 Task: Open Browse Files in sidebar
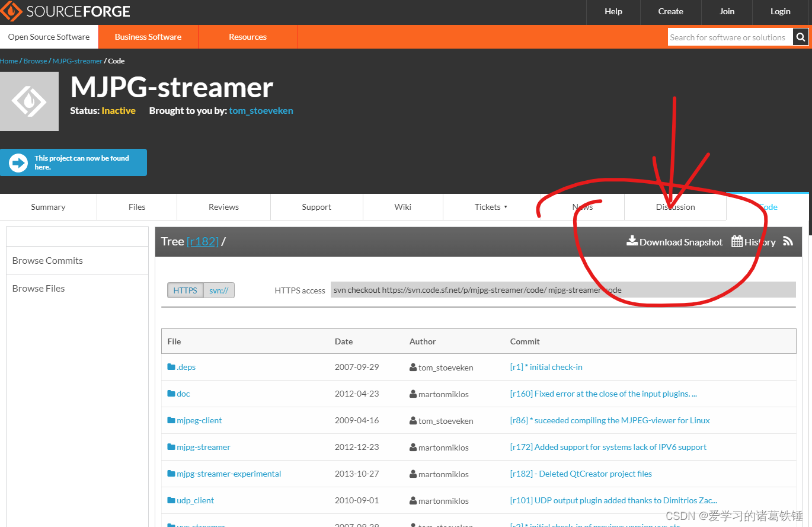(39, 288)
